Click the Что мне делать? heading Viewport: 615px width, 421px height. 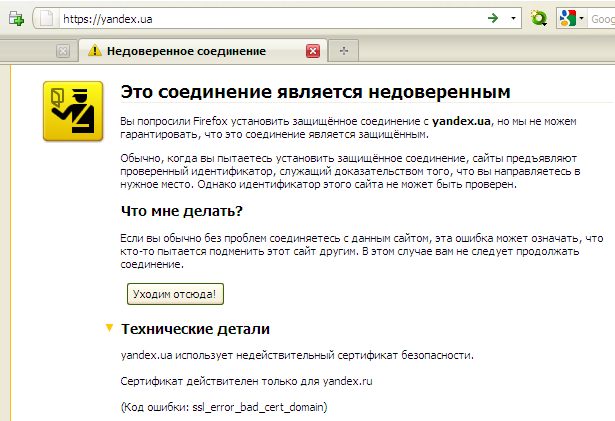pos(182,211)
